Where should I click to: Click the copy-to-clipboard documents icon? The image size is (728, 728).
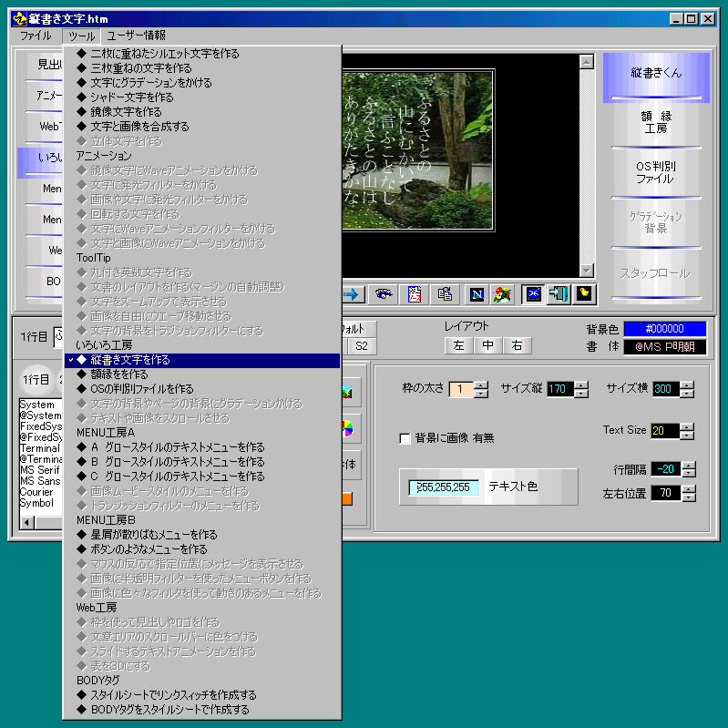[446, 293]
